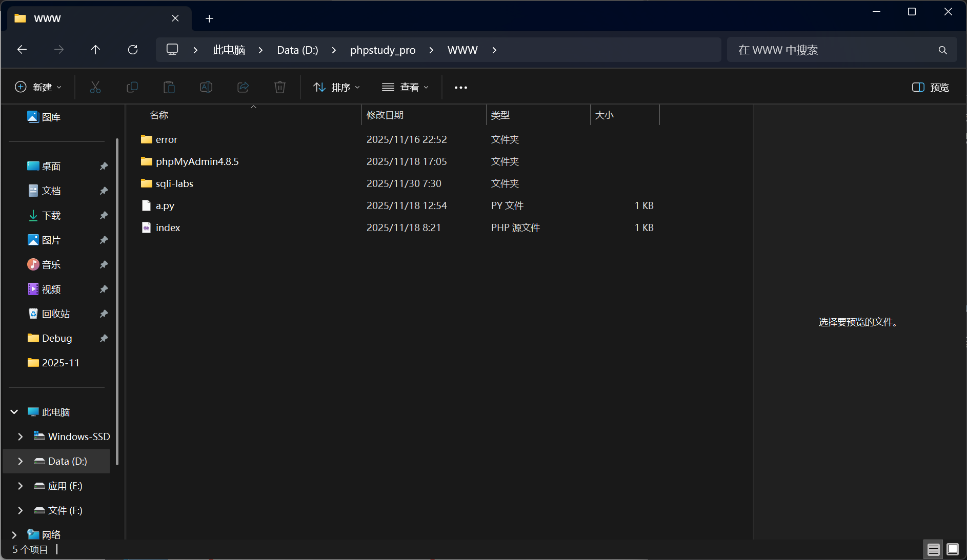Screen dimensions: 967x560
Task: Click the Paste clipboard icon
Action: [169, 87]
